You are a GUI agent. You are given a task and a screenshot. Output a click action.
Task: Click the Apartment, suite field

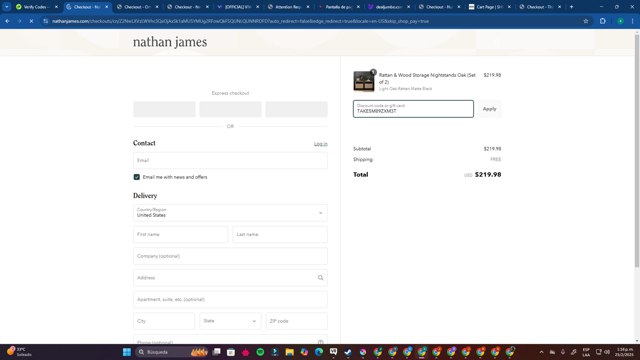(230, 300)
